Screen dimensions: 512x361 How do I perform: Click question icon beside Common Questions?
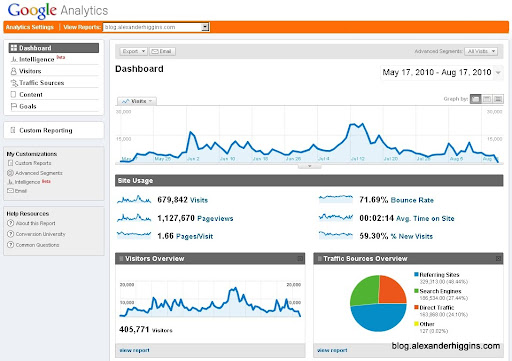(11, 245)
